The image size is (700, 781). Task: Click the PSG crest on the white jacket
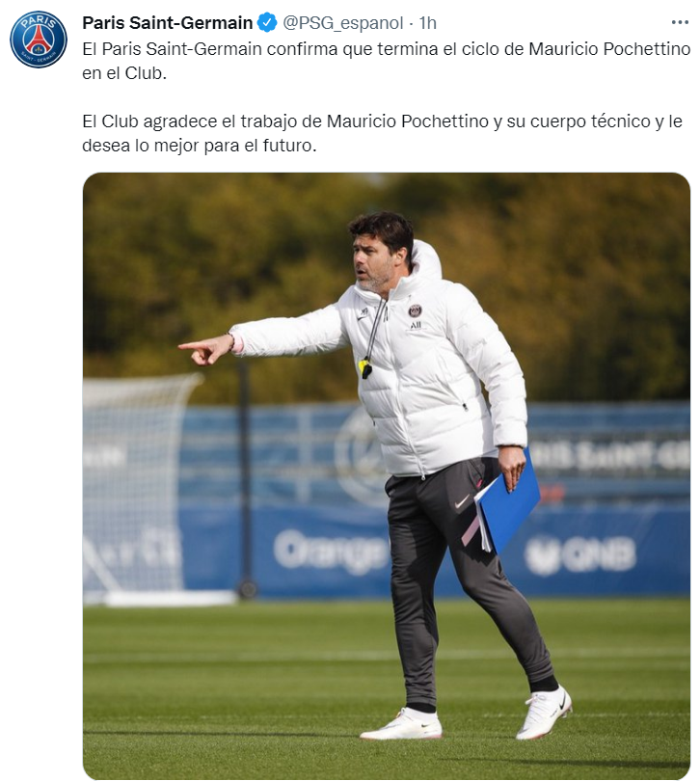[x=415, y=311]
